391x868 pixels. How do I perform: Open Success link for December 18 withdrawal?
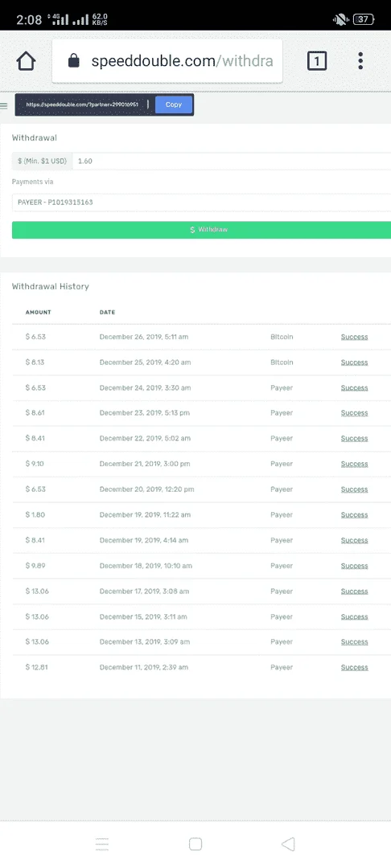click(x=355, y=566)
